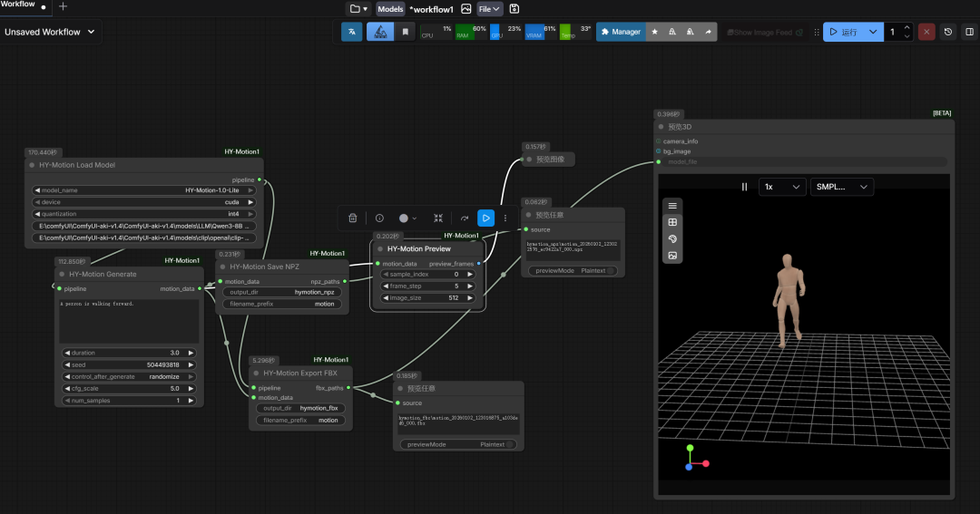Click the prompt text box in HY-Motion Generate
Viewport: 980px width, 514px height.
(129, 321)
